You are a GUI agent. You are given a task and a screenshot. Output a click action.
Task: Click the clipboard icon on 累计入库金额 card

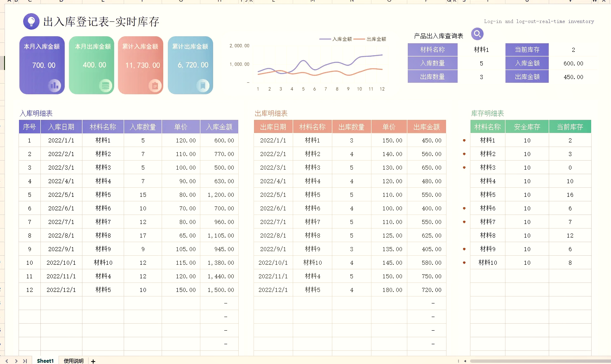(155, 86)
